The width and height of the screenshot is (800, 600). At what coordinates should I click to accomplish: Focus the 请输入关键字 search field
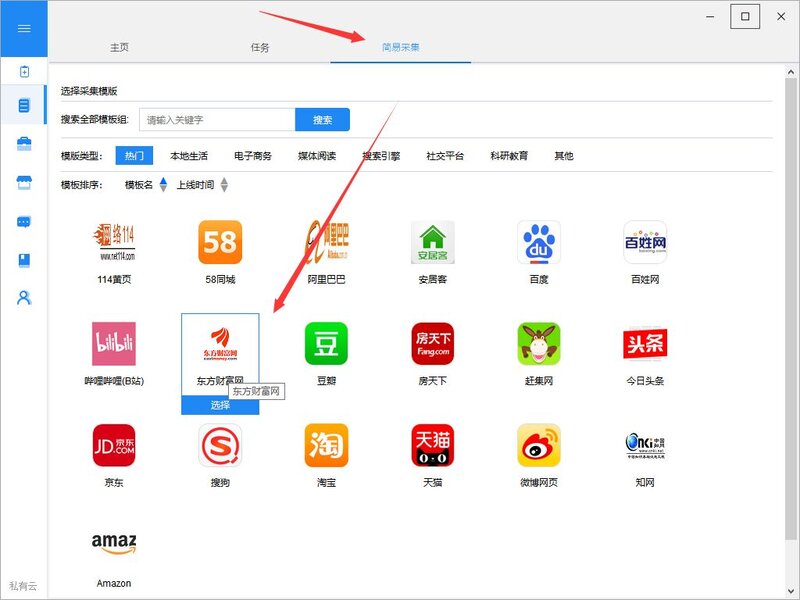tap(217, 120)
